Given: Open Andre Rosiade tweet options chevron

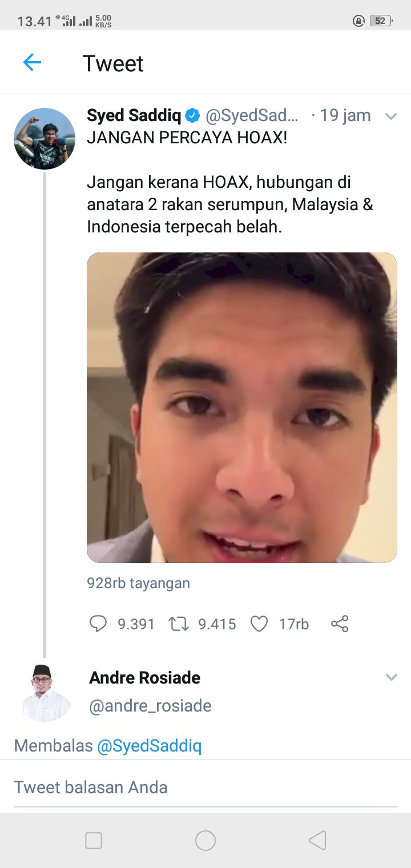Looking at the screenshot, I should click(x=391, y=677).
